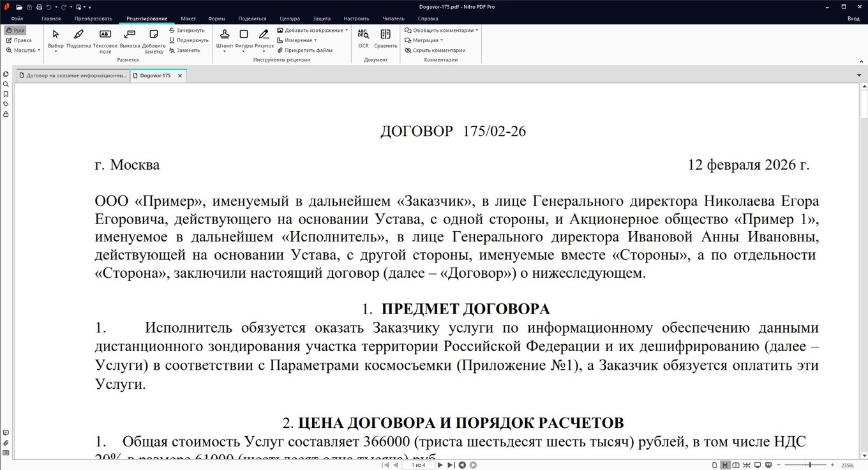The width and height of the screenshot is (868, 470).
Task: Open the Pages panel in left sidebar
Action: pyautogui.click(x=6, y=74)
